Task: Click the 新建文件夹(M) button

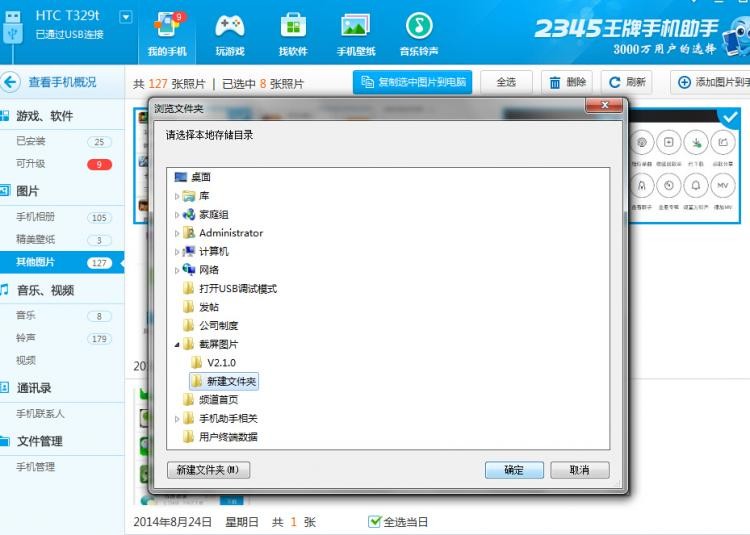Action: [x=208, y=470]
